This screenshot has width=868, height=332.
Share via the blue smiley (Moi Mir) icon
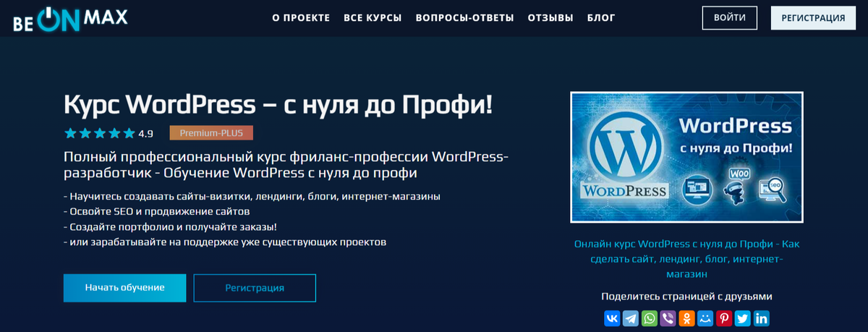click(x=705, y=318)
